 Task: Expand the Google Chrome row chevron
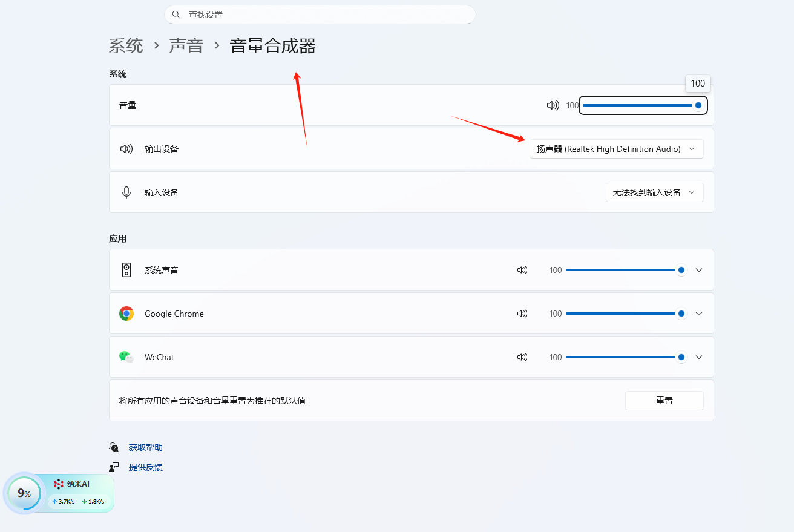(x=699, y=314)
